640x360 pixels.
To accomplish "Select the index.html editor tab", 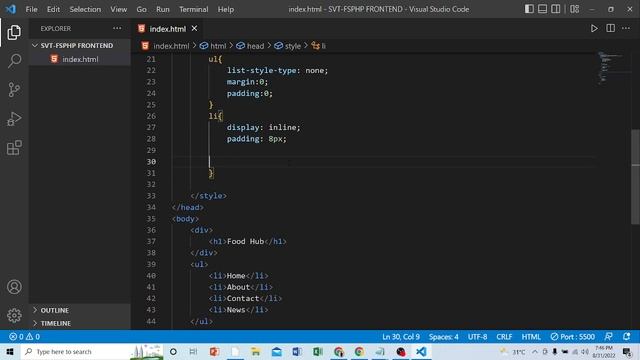I will tap(167, 29).
